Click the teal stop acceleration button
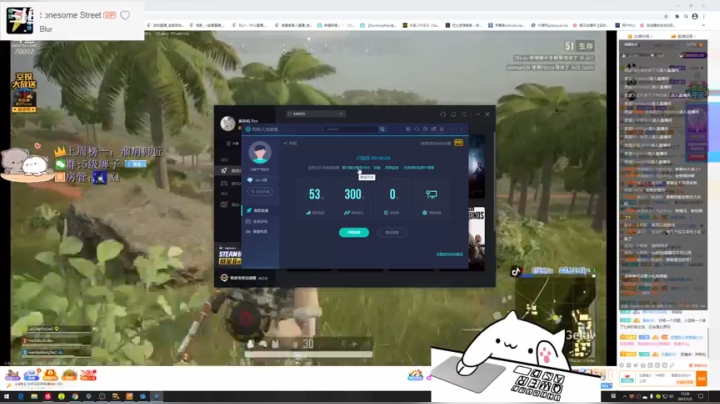Screen dimensions: 720x404 (354, 232)
